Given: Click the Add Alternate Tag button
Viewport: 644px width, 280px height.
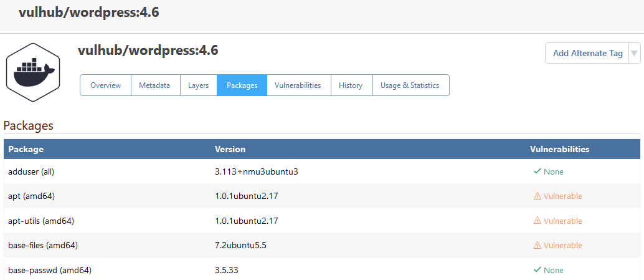Looking at the screenshot, I should pos(587,54).
